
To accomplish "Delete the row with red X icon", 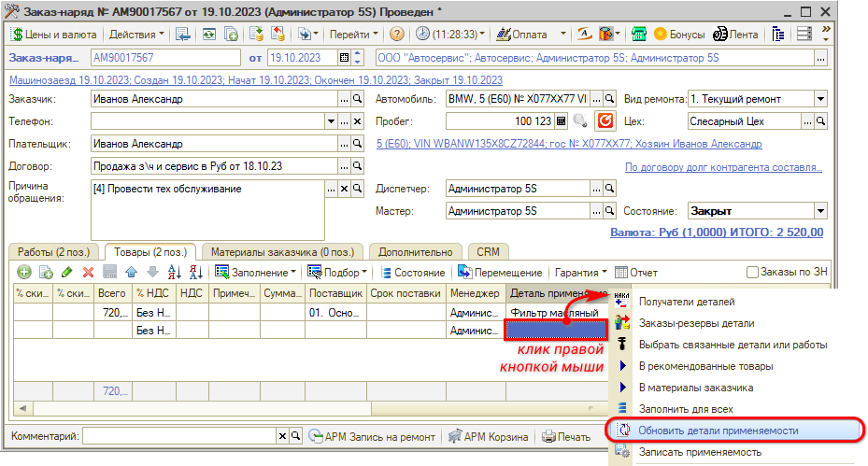I will (88, 273).
